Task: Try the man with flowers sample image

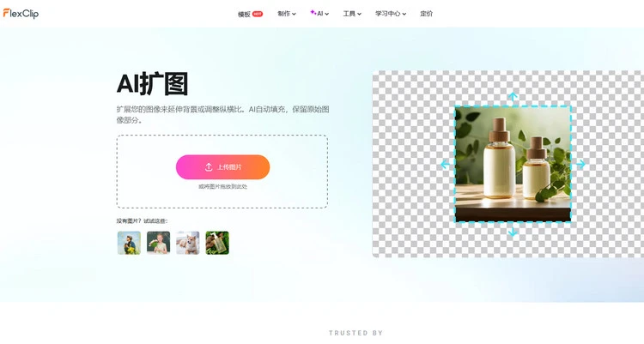Action: 129,243
